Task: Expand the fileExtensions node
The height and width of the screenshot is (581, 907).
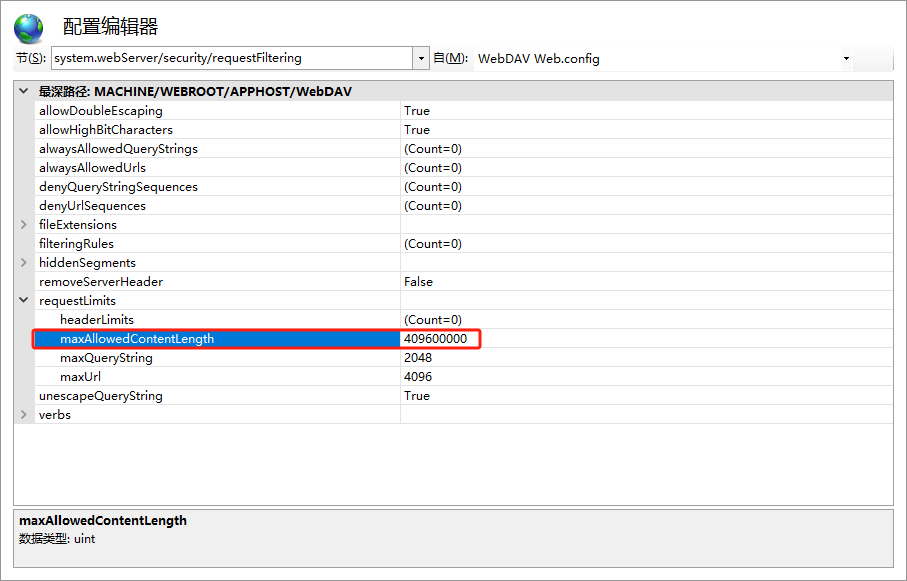Action: coord(23,225)
